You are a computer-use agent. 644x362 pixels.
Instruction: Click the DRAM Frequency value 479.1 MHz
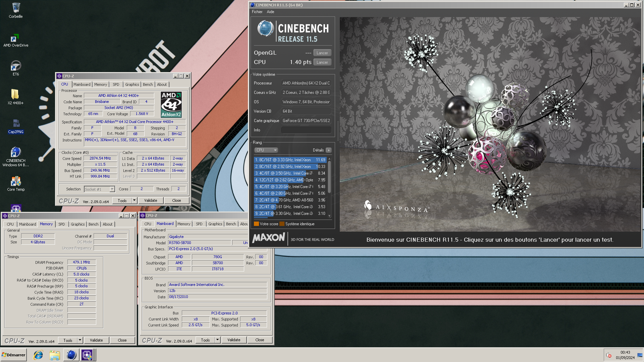82,262
